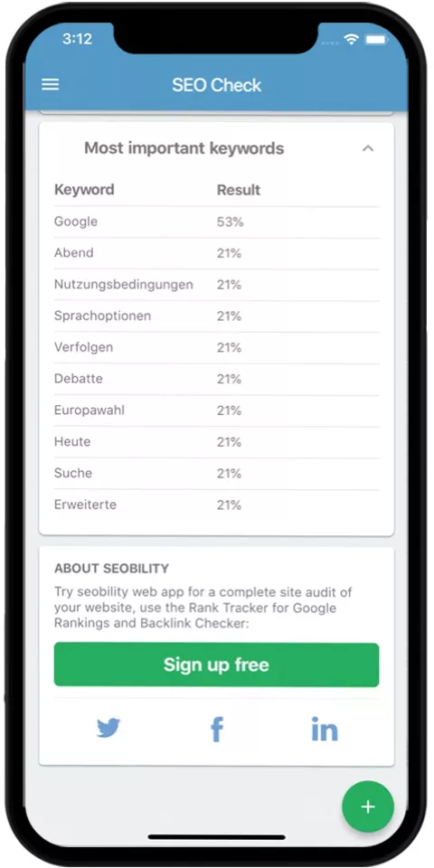
Task: Tap the Result column header
Action: pos(239,191)
